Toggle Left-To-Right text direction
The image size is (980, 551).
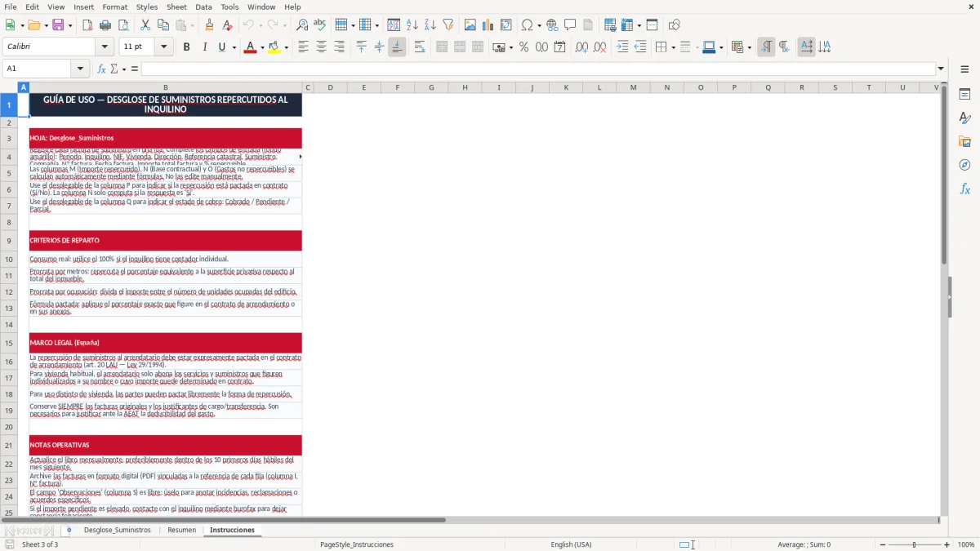pos(766,47)
